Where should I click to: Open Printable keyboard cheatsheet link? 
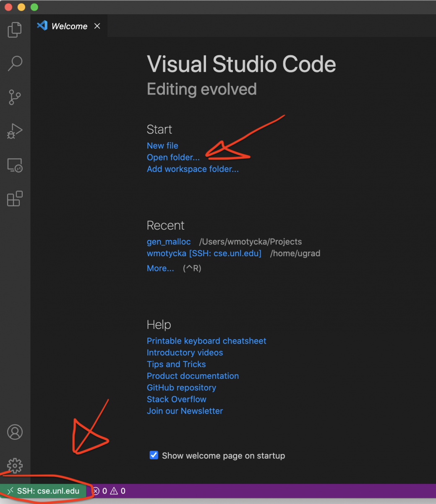(x=206, y=341)
